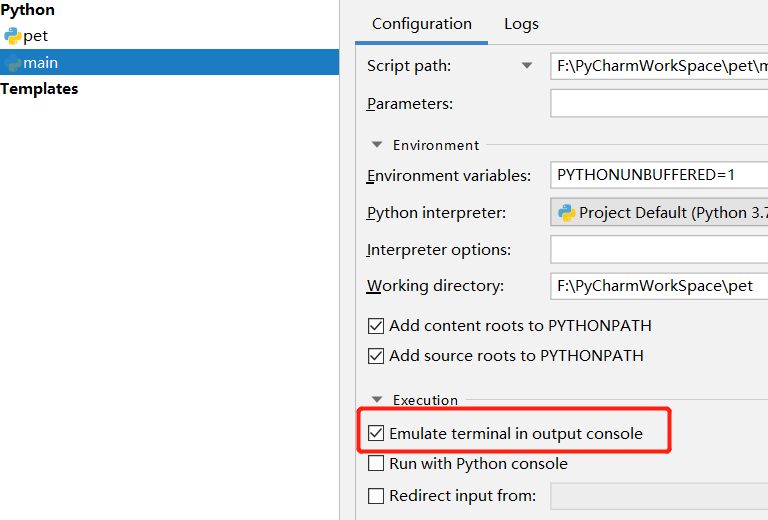The image size is (768, 520).
Task: Check the Redirect input from option
Action: point(376,496)
